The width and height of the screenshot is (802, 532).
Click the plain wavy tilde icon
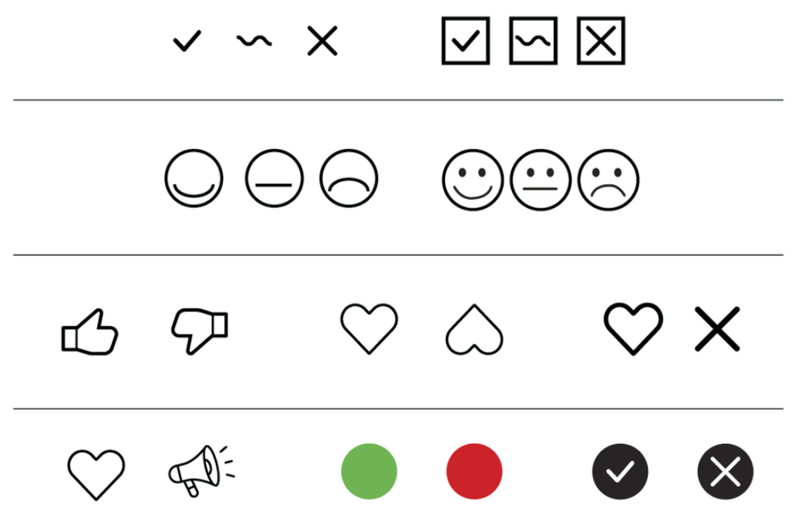(254, 40)
